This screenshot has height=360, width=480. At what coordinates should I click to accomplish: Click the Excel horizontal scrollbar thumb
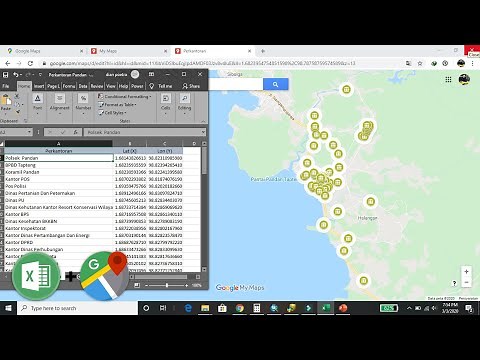pyautogui.click(x=161, y=277)
